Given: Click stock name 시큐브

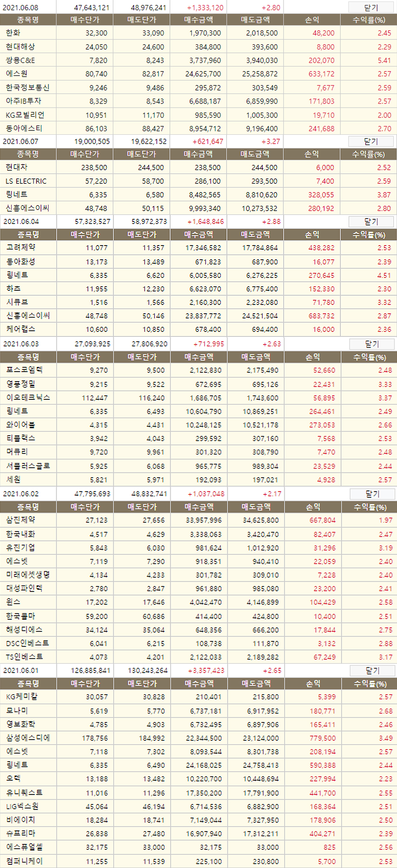Looking at the screenshot, I should click(x=17, y=302).
